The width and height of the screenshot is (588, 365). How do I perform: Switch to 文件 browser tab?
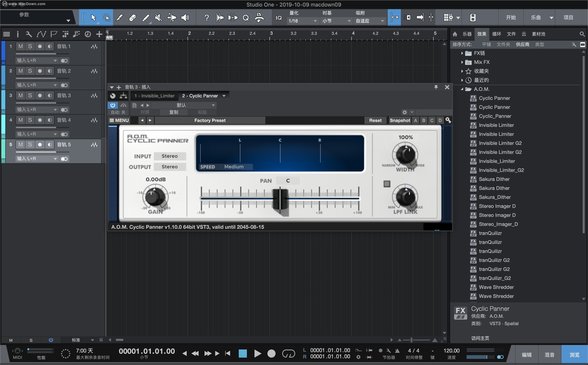pyautogui.click(x=511, y=34)
